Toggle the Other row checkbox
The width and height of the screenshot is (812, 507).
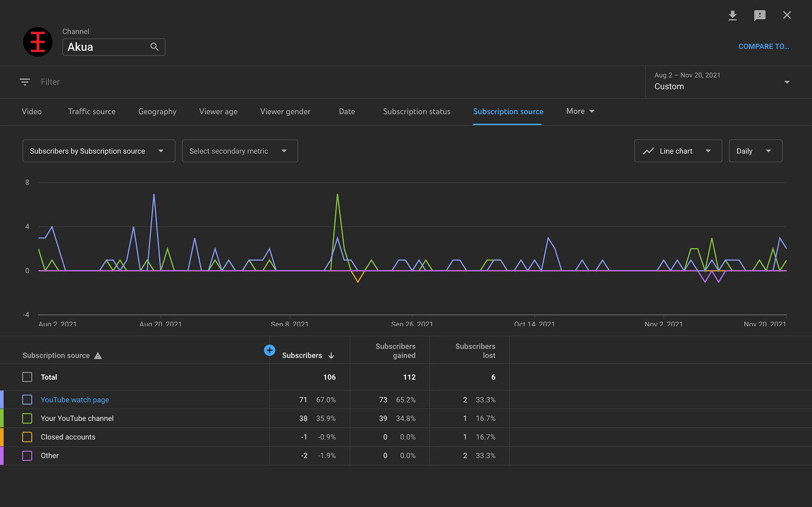tap(27, 455)
